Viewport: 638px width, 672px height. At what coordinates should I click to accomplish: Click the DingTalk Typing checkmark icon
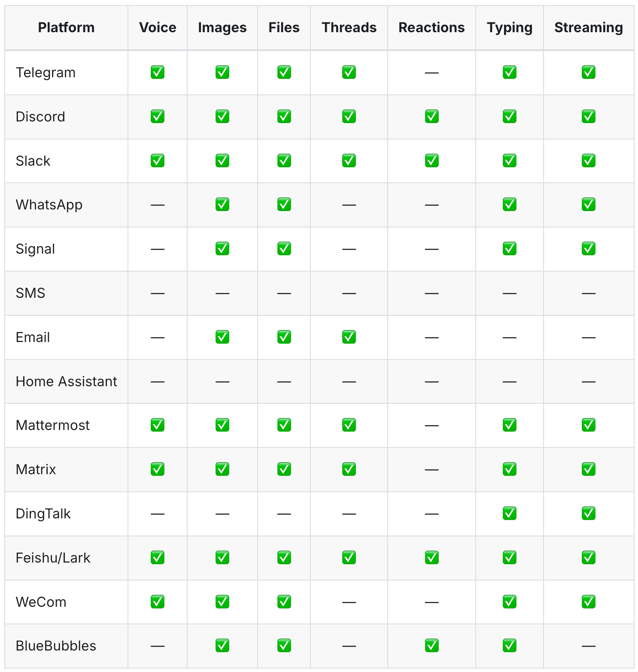(x=509, y=513)
